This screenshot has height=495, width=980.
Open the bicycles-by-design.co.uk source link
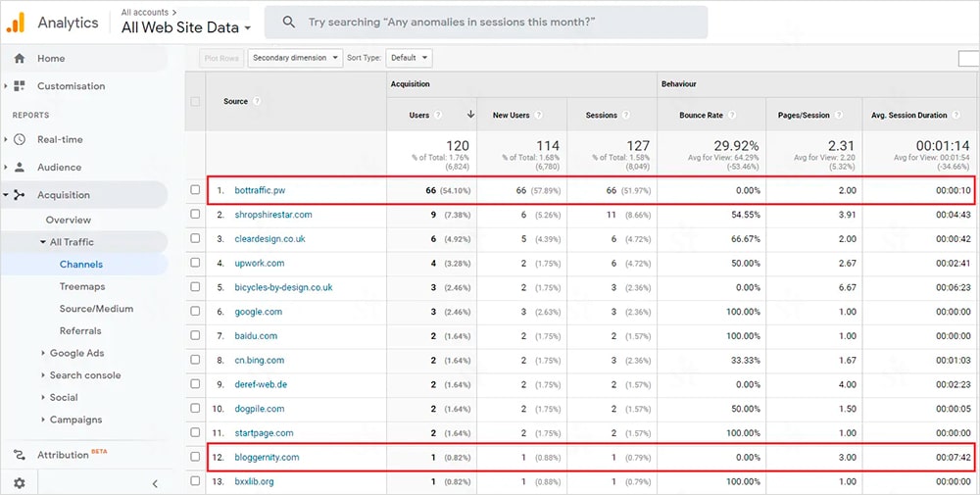tap(284, 287)
